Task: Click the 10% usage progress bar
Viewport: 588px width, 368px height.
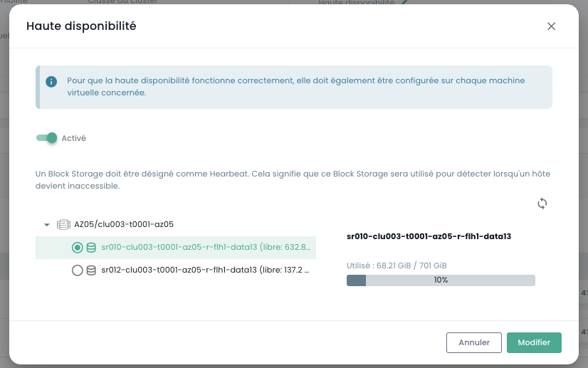Action: 441,280
